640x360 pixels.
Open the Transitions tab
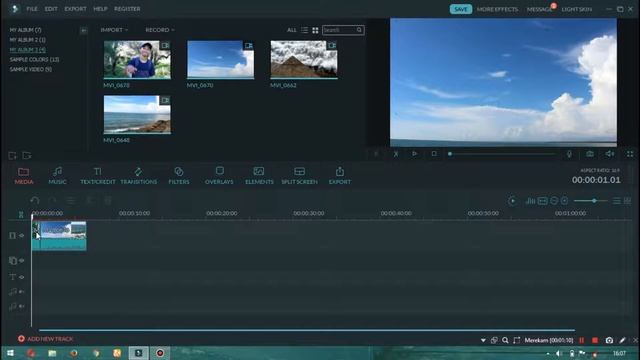(x=138, y=176)
